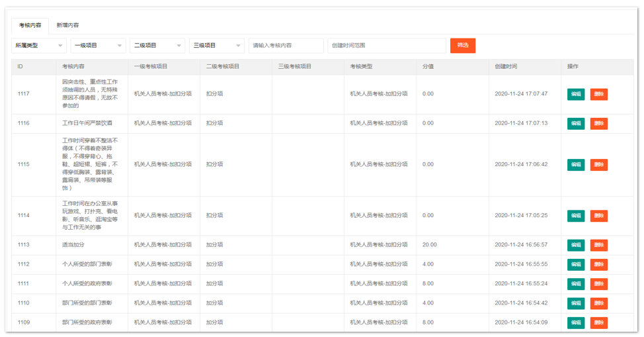Click the 请输入考核内容 input field

286,46
